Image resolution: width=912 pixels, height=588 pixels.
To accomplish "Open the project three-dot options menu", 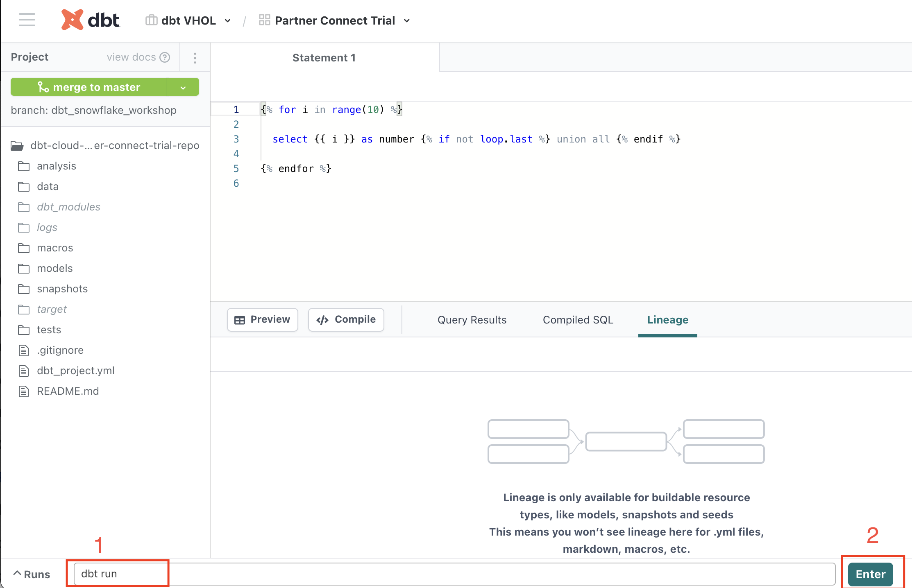I will [195, 58].
